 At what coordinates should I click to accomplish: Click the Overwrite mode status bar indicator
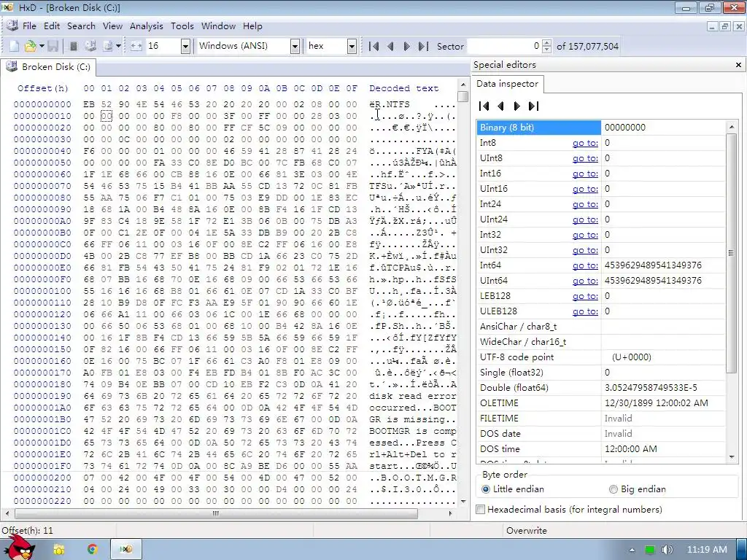pyautogui.click(x=527, y=531)
